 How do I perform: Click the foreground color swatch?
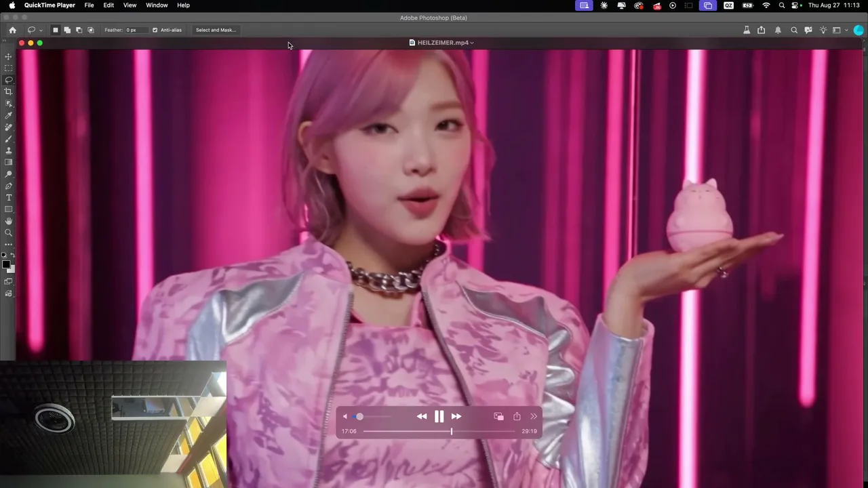6,264
